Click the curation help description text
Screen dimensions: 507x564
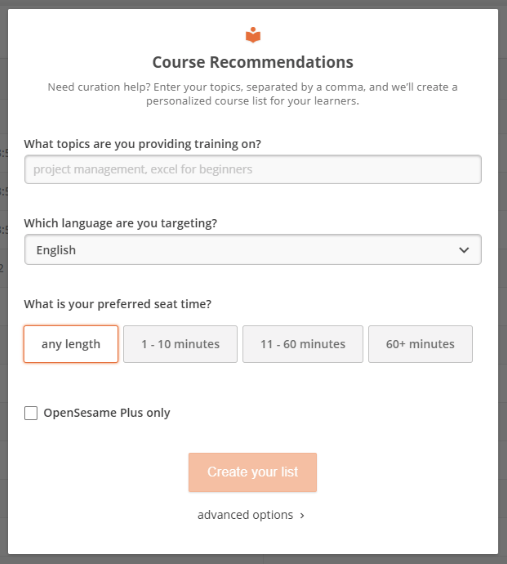coord(253,94)
